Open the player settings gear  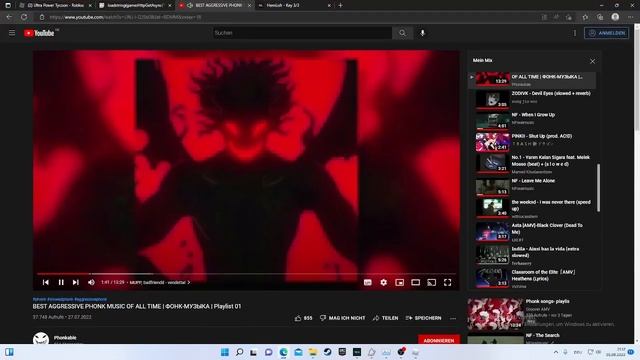click(384, 282)
